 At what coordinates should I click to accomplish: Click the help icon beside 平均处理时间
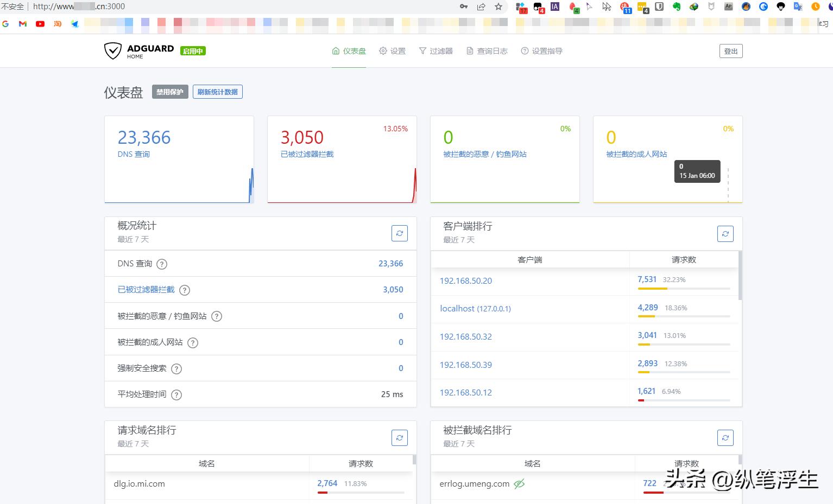pos(176,395)
